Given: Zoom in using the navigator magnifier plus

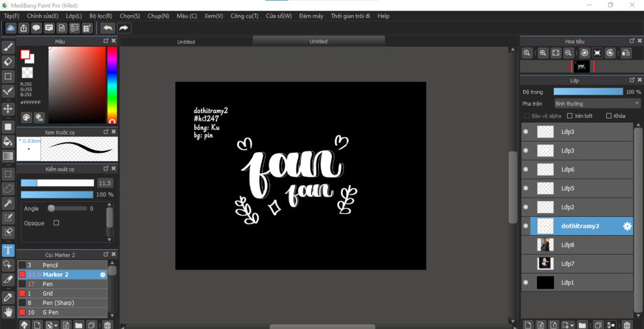Looking at the screenshot, I should click(543, 53).
